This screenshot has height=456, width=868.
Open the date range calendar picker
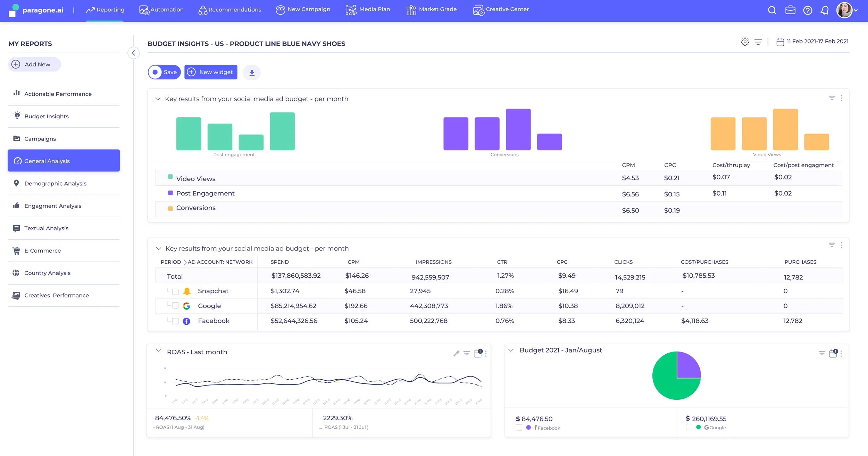tap(780, 42)
